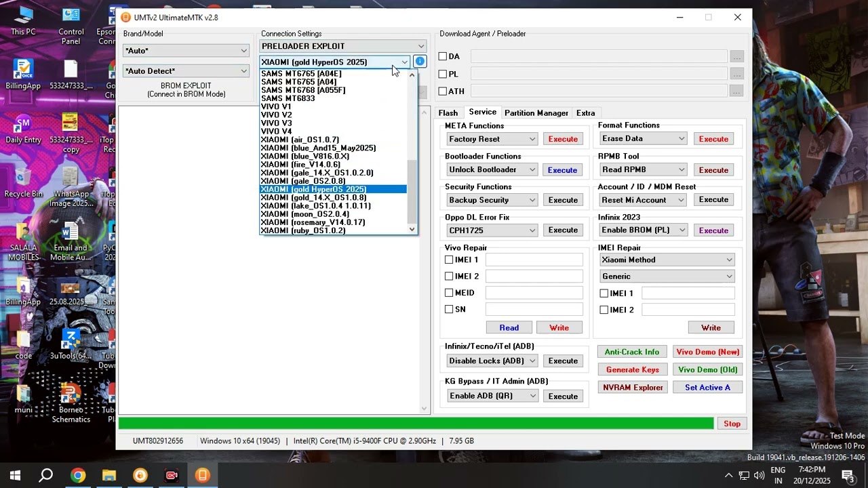Click the volume icon in system tray
This screenshot has height=488, width=868.
click(x=759, y=475)
